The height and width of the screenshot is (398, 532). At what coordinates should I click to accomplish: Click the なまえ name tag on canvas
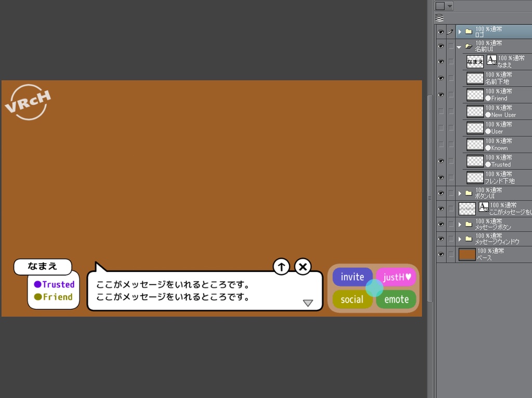click(x=43, y=267)
